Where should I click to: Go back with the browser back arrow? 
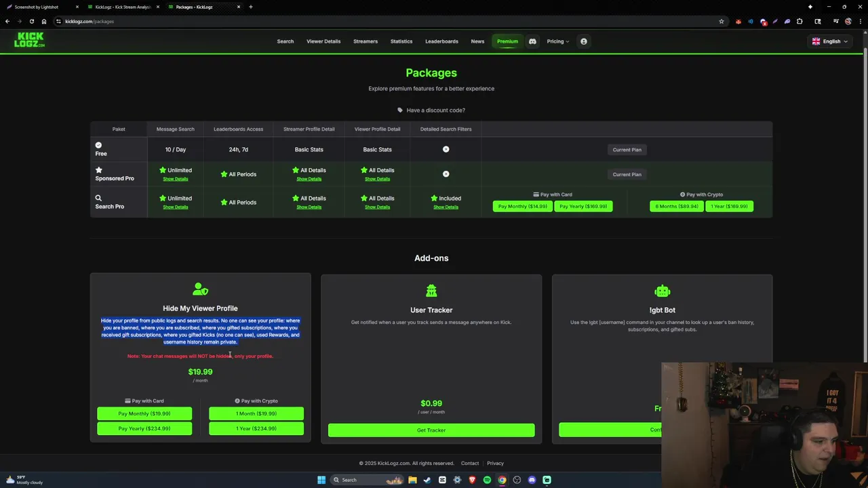(x=7, y=21)
